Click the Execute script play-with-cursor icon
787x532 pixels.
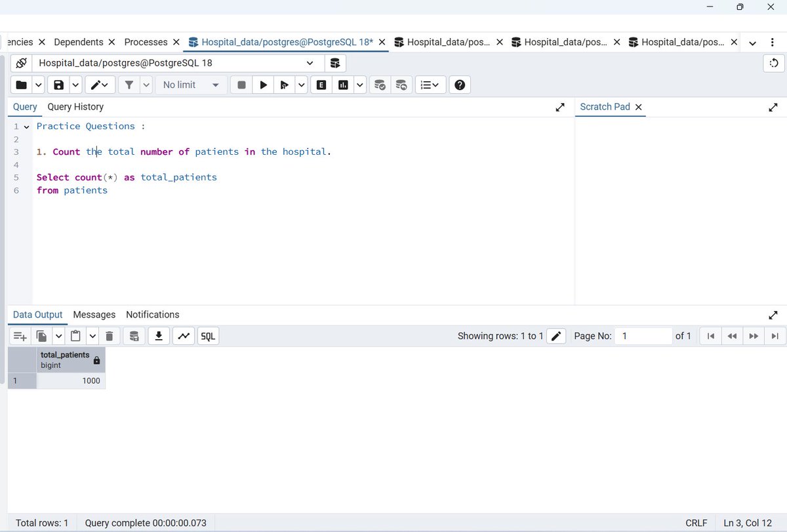(x=284, y=85)
